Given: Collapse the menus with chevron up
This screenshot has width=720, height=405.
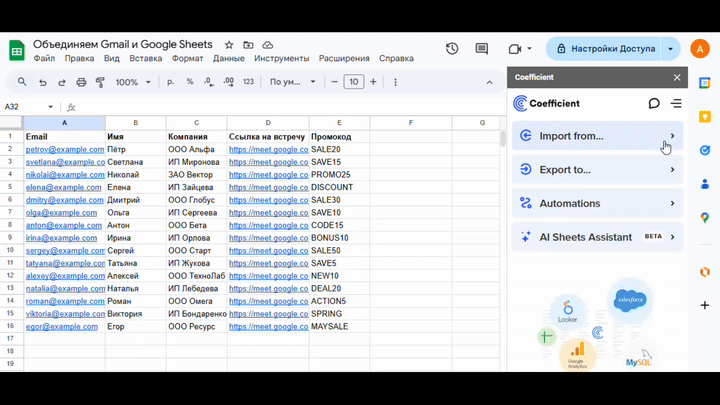Looking at the screenshot, I should (489, 83).
